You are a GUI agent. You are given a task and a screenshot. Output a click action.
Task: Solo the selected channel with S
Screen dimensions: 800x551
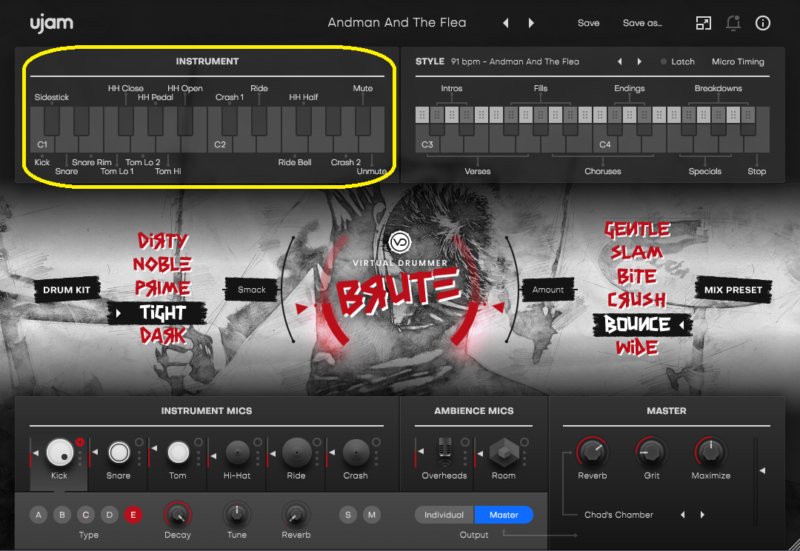tap(348, 515)
